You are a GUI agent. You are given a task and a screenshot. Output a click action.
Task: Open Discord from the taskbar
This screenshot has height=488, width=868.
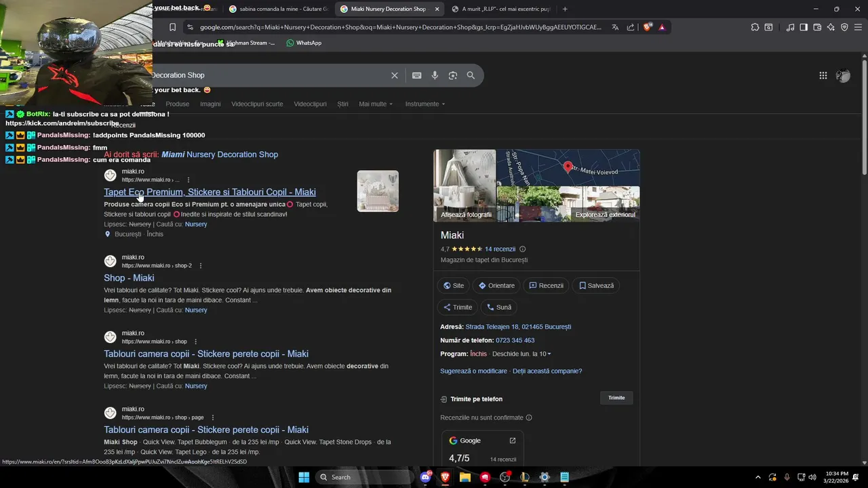point(426,477)
